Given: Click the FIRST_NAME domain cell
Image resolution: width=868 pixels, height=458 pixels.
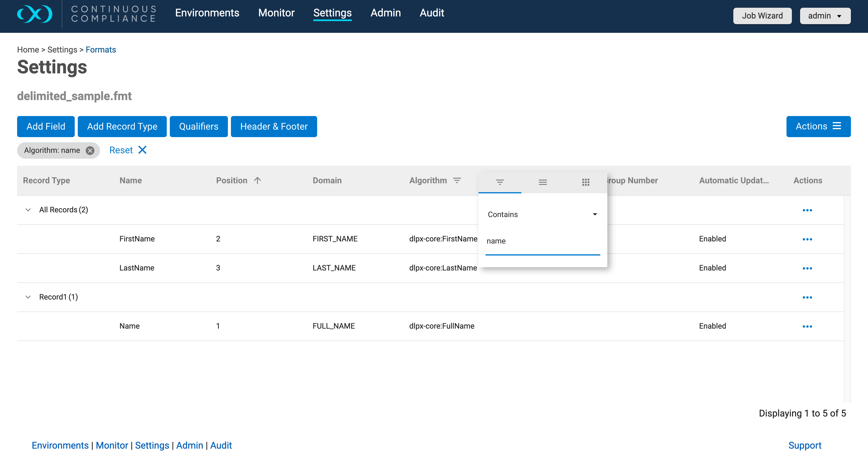Looking at the screenshot, I should tap(335, 239).
